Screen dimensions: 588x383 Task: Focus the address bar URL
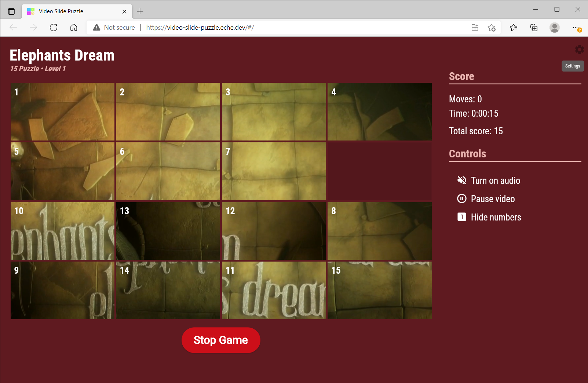[x=200, y=28]
